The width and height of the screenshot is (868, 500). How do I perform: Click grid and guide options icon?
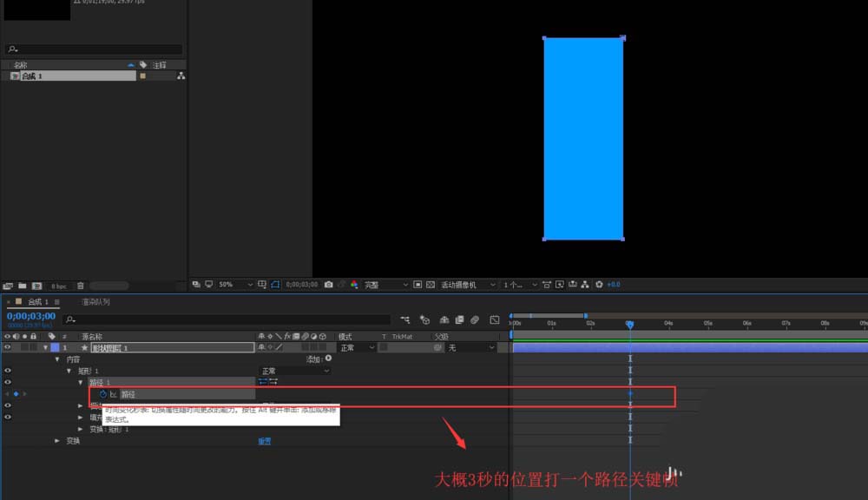[x=262, y=285]
